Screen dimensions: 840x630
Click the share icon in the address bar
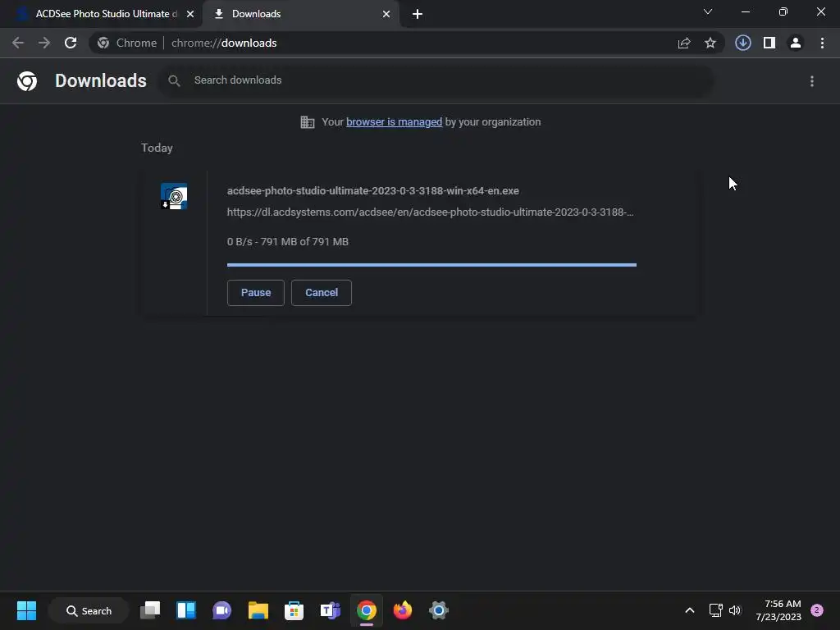[x=684, y=43]
